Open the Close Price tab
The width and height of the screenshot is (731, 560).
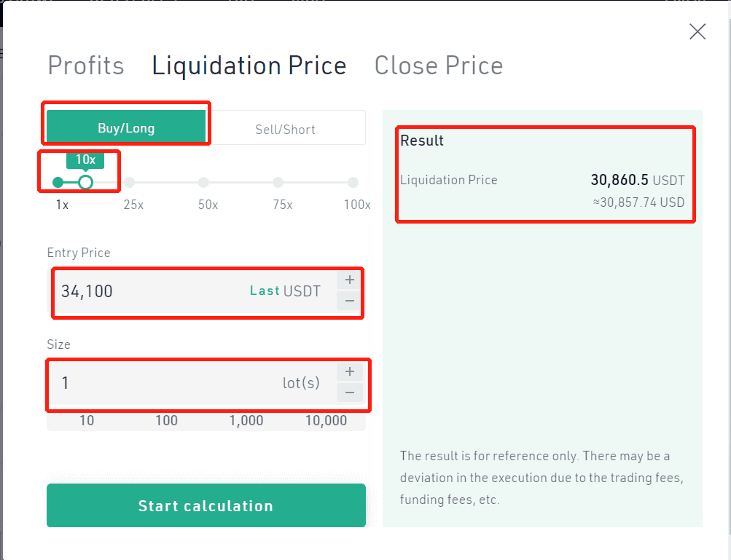[x=439, y=66]
